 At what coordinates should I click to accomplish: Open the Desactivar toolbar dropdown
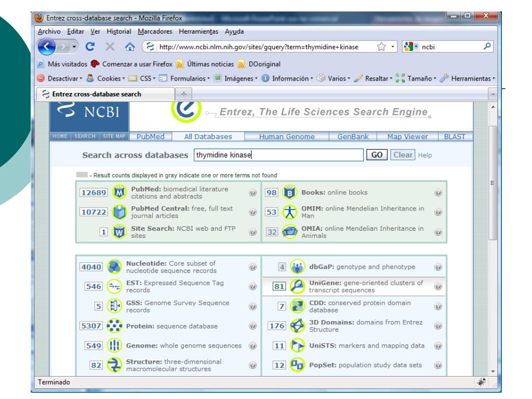click(60, 78)
